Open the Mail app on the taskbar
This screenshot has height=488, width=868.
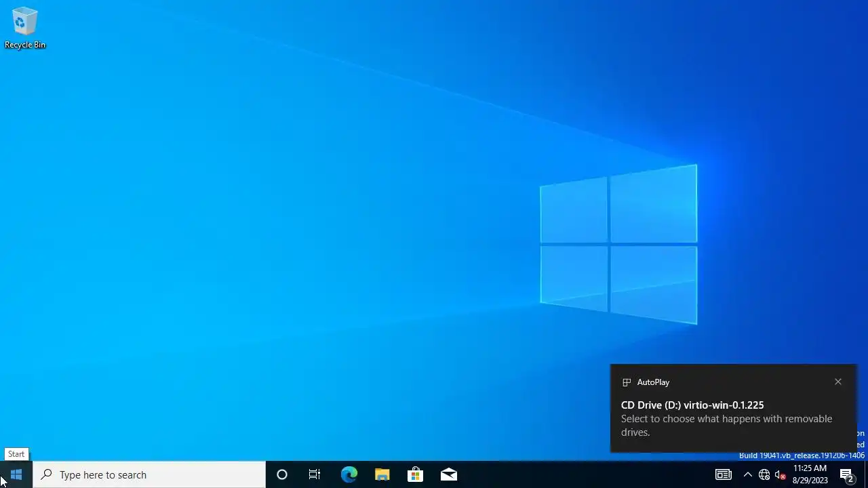(448, 474)
